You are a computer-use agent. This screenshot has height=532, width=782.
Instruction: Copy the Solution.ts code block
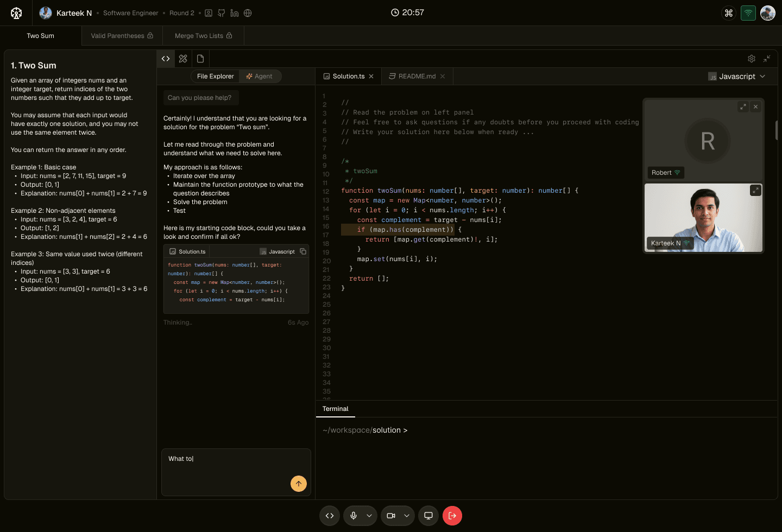pos(303,252)
